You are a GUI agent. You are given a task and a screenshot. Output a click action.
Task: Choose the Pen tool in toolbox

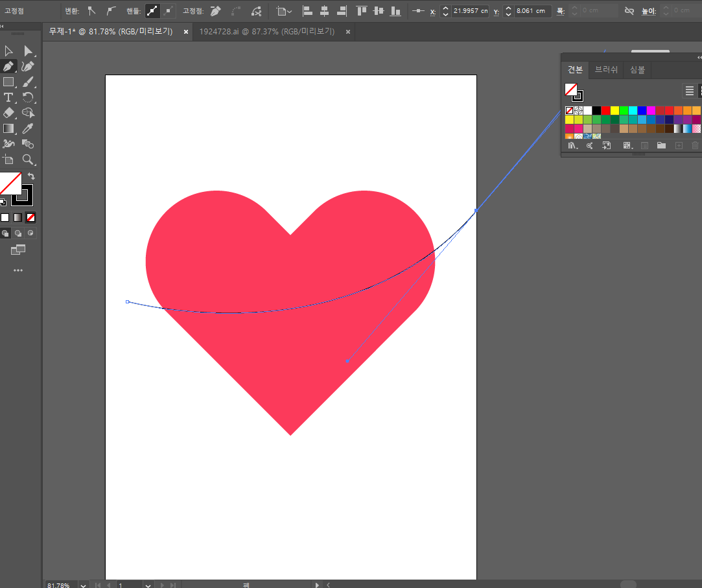point(8,66)
